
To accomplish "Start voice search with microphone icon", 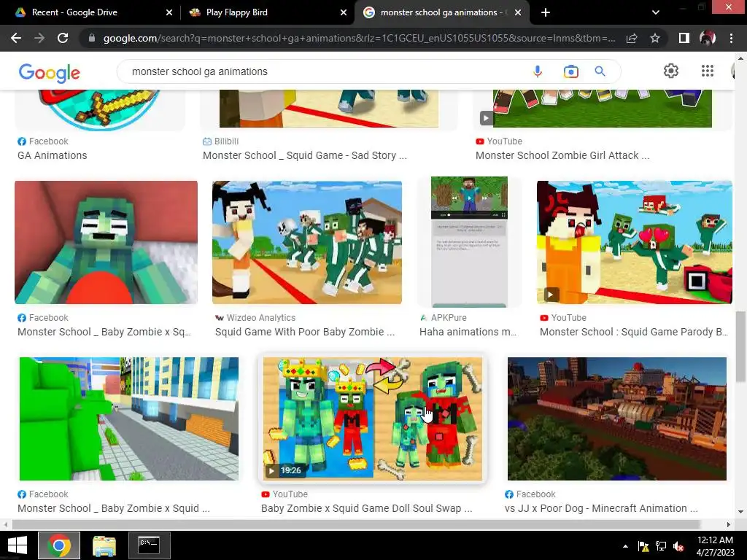I will click(x=538, y=71).
